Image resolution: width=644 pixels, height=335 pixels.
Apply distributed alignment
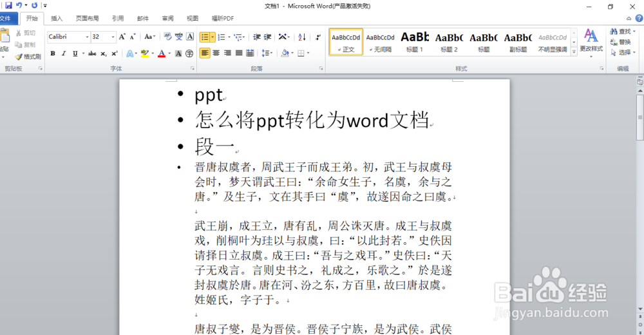tap(250, 53)
